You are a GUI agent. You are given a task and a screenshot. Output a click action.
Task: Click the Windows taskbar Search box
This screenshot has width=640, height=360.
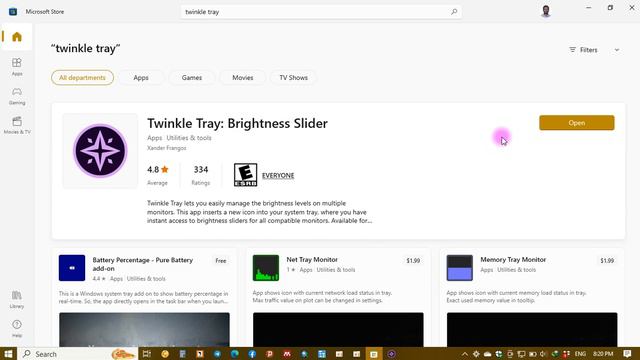tap(78, 354)
